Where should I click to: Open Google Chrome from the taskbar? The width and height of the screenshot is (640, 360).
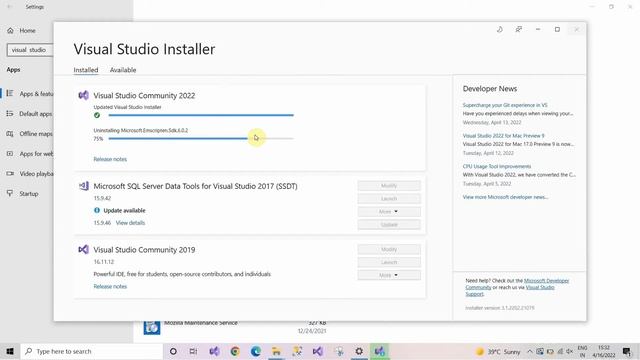pos(235,351)
